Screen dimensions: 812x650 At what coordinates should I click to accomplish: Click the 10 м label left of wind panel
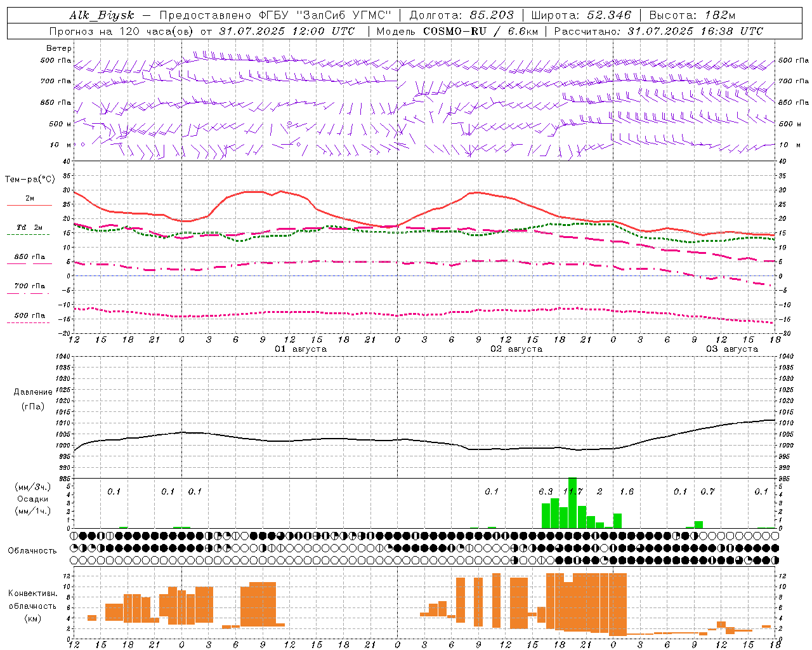point(60,145)
